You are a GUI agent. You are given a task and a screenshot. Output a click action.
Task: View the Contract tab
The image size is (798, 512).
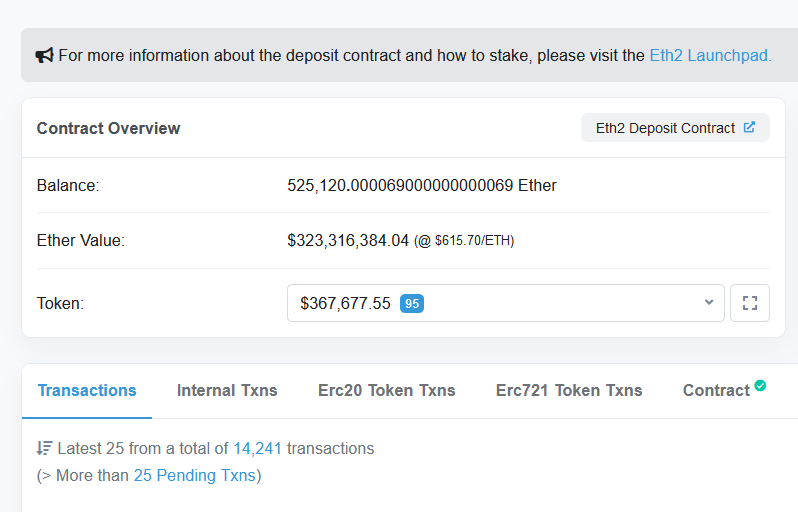pyautogui.click(x=716, y=390)
